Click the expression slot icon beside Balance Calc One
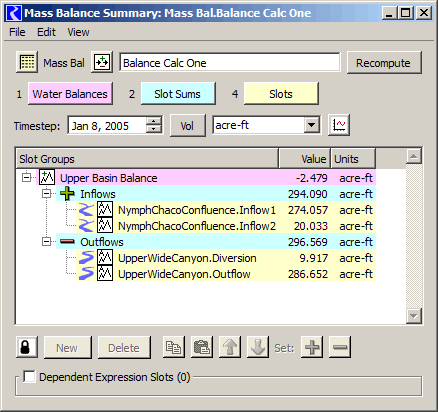 click(x=102, y=62)
